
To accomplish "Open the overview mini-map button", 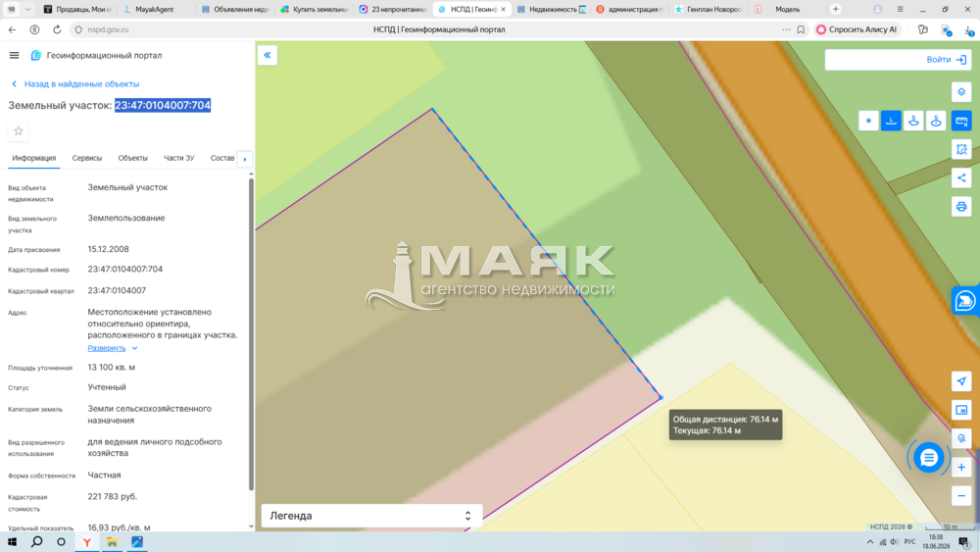I will [x=961, y=410].
